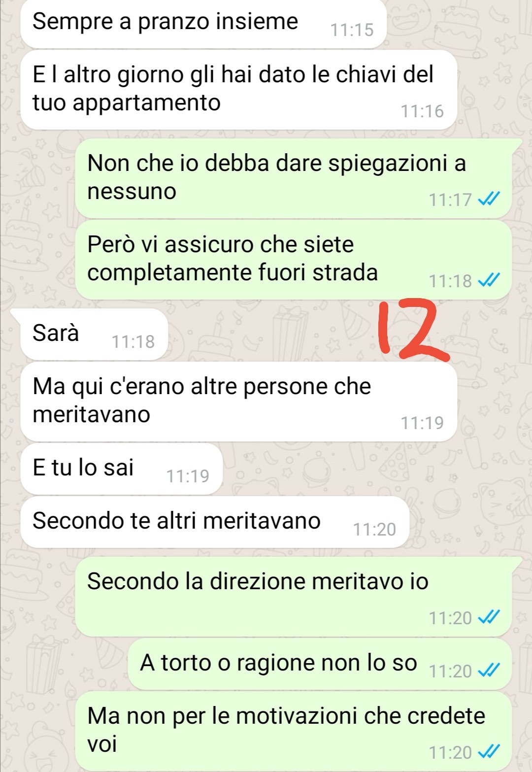Viewport: 532px width, 772px height.
Task: Tap the 11:19 timestamp beside 'E tu lo sai'
Action: pos(188,476)
